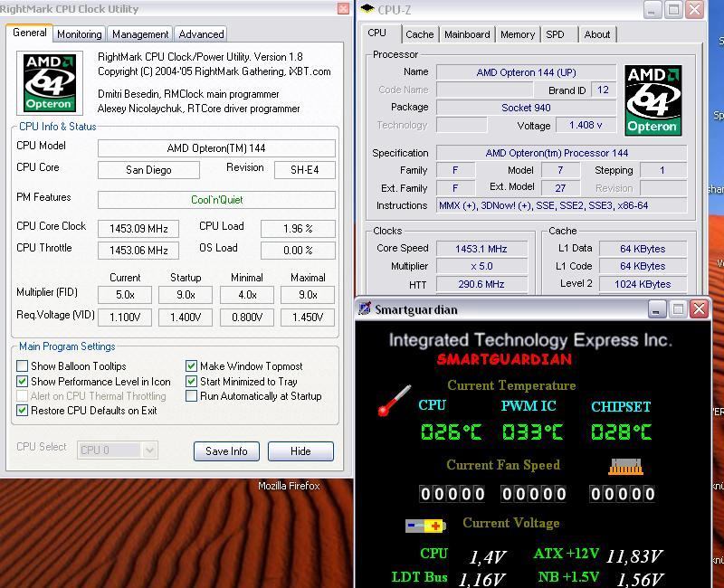Image resolution: width=724 pixels, height=588 pixels.
Task: Uncheck Start Minimized to Tray
Action: tap(191, 381)
